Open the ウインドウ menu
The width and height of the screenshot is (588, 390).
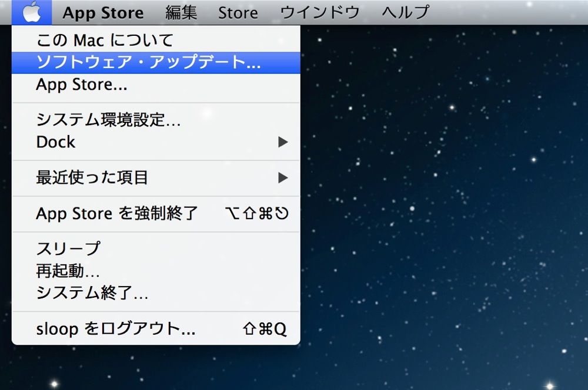(320, 13)
